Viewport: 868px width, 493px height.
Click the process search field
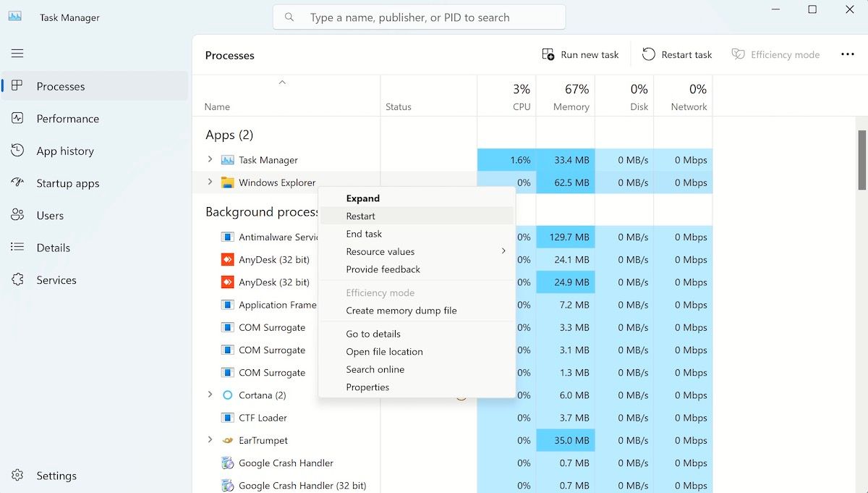click(420, 17)
